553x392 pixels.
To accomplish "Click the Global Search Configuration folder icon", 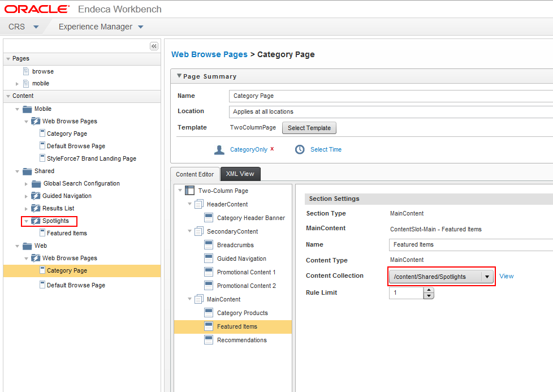I will pyautogui.click(x=36, y=184).
